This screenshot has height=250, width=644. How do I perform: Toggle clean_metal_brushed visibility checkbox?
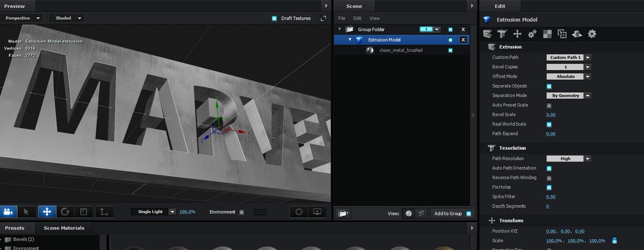click(x=450, y=50)
